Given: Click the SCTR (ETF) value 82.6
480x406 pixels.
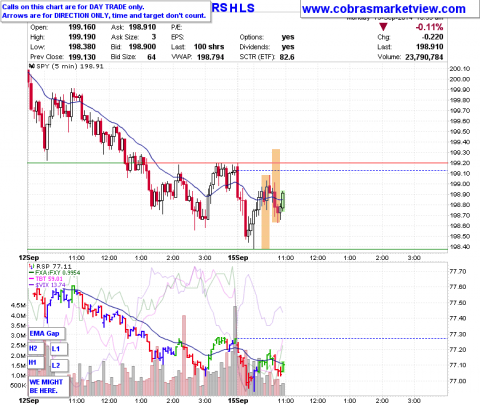Looking at the screenshot, I should click(x=287, y=57).
